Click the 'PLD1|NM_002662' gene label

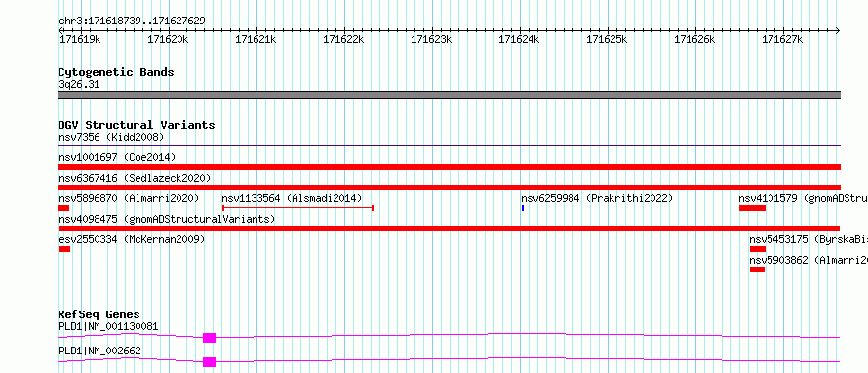click(99, 351)
